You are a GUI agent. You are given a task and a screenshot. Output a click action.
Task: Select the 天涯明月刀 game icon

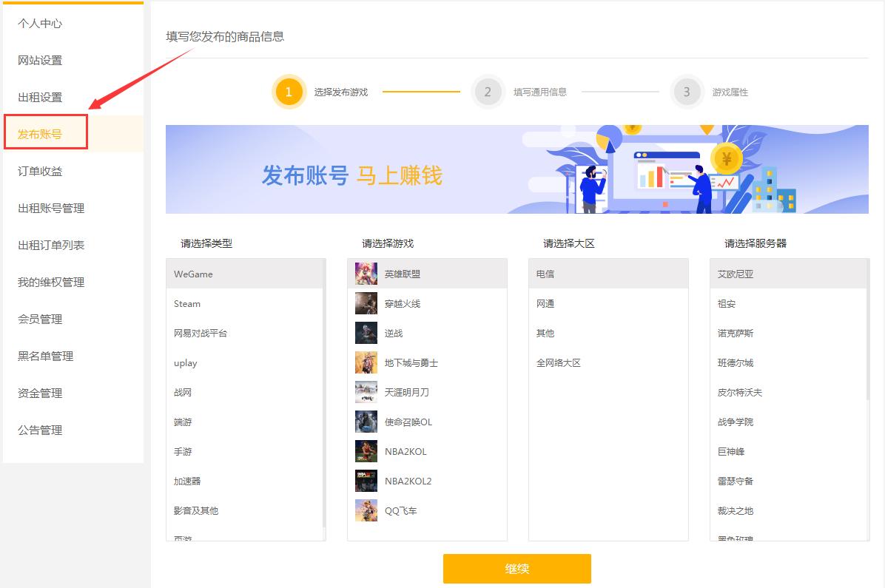click(x=366, y=391)
